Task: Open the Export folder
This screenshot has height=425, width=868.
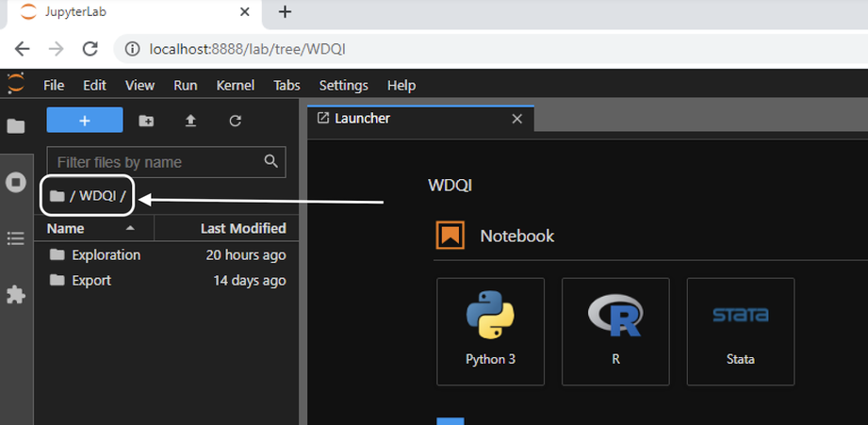Action: pyautogui.click(x=90, y=281)
